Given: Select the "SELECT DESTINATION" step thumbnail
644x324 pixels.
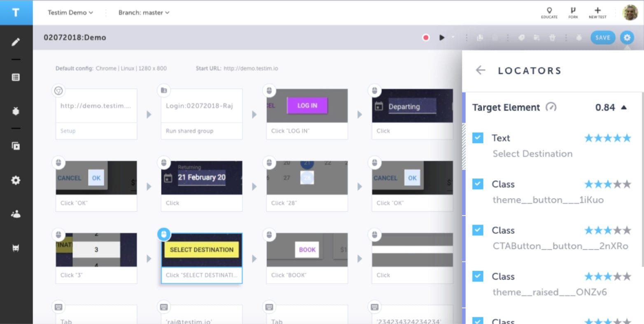Looking at the screenshot, I should pyautogui.click(x=201, y=250).
